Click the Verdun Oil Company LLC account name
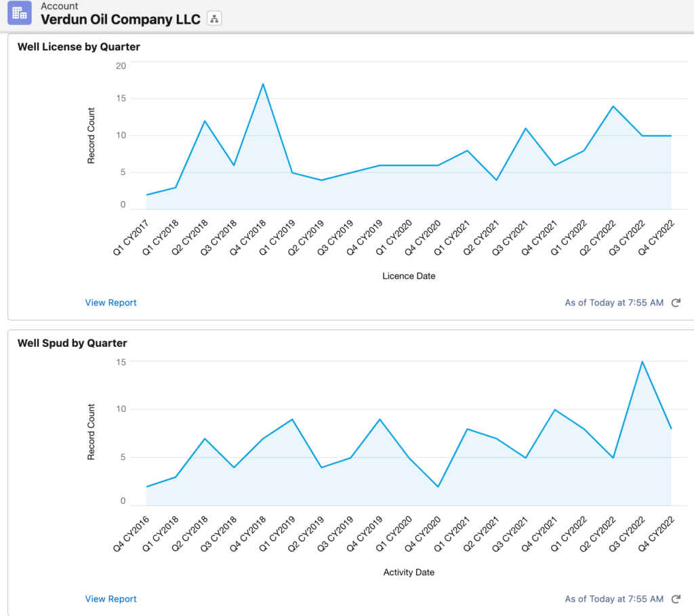 pos(121,19)
